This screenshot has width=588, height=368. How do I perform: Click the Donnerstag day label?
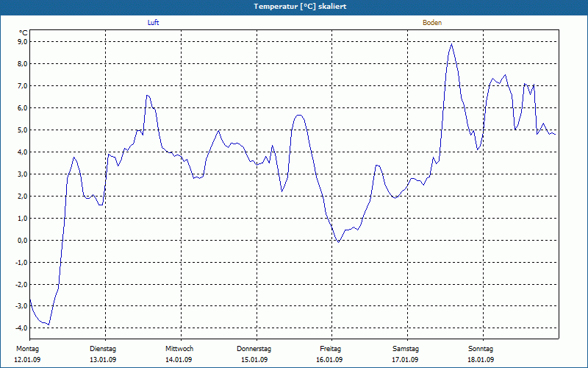click(254, 349)
